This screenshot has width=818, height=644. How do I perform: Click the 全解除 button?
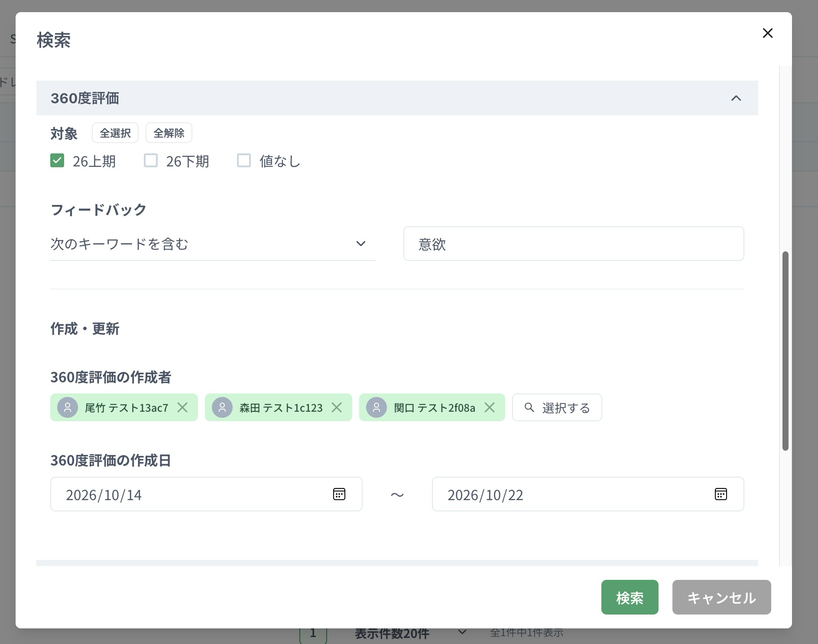pos(169,133)
